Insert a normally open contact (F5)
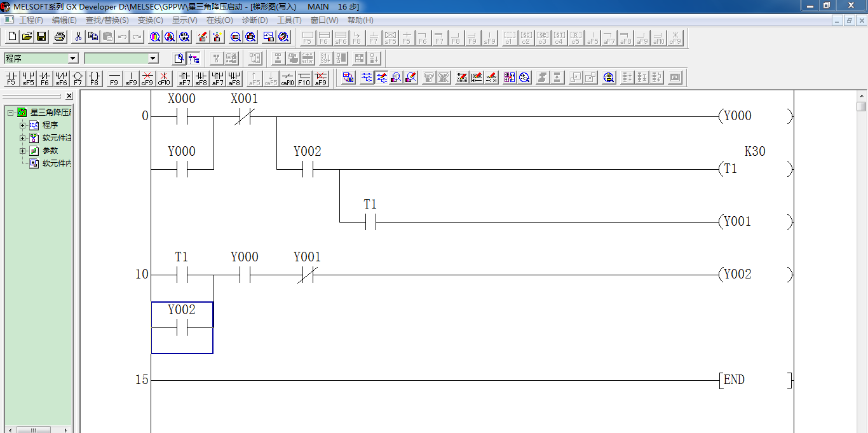The width and height of the screenshot is (868, 433). click(x=11, y=78)
